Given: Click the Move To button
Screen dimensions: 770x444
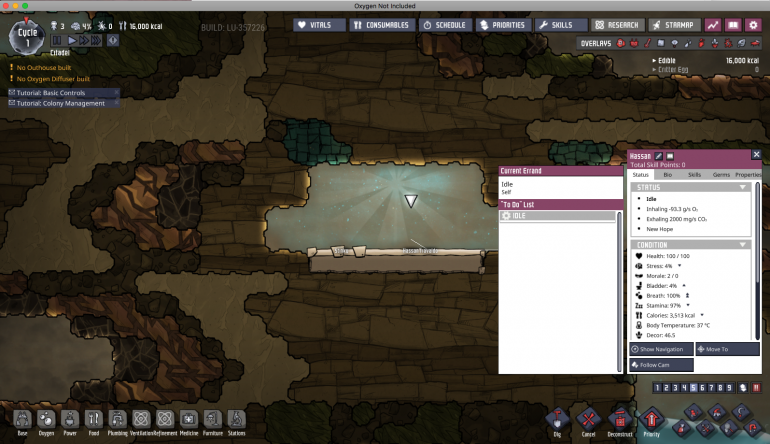Looking at the screenshot, I should click(728, 349).
